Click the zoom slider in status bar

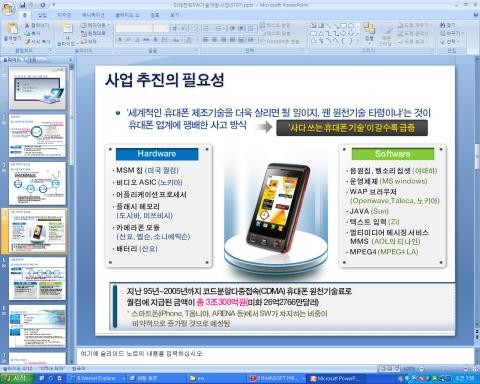tap(443, 369)
